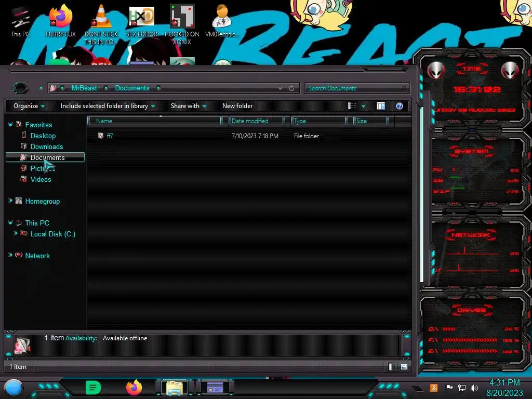532x399 pixels.
Task: Open the HOOKED ON XONIX desktop icon
Action: click(x=182, y=24)
